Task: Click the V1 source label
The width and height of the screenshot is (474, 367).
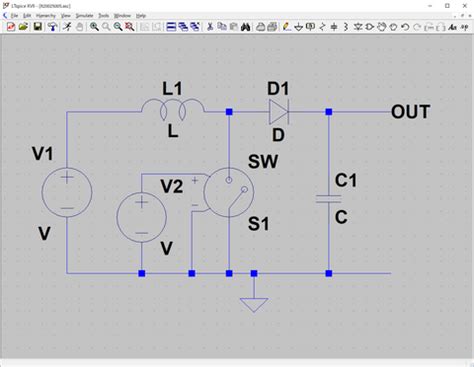Action: click(42, 154)
